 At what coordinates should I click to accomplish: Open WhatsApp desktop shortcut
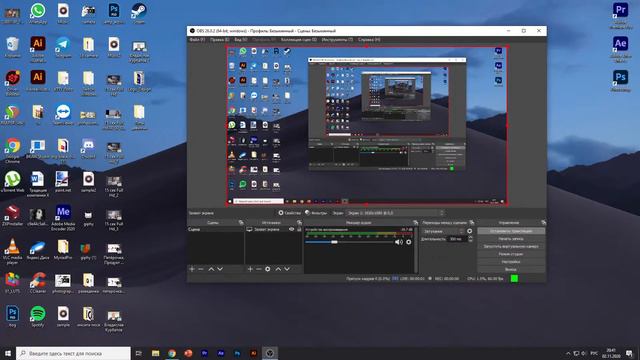point(38,13)
